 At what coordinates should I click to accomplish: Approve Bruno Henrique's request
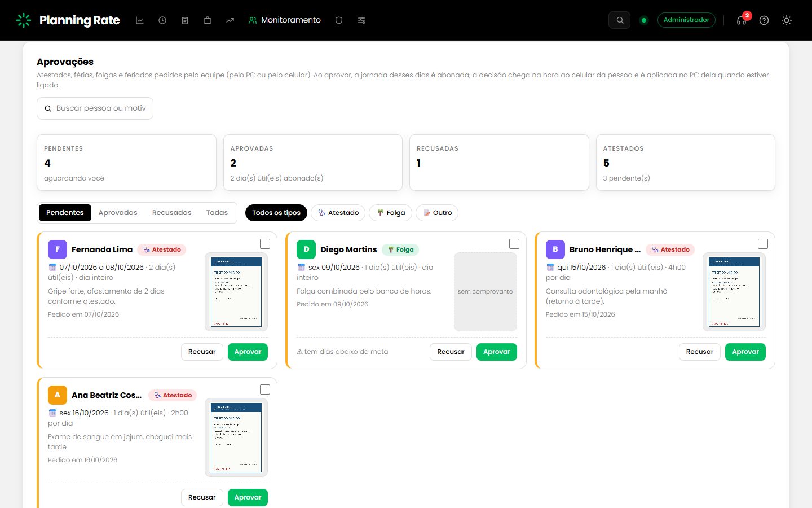[745, 352]
